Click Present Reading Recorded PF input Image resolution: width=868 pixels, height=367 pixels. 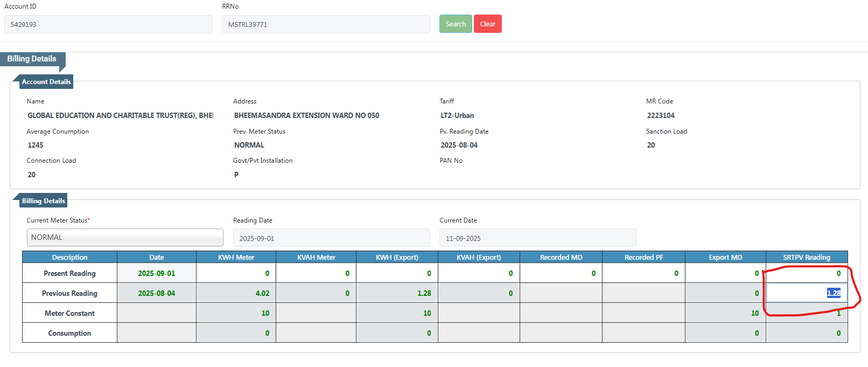pyautogui.click(x=643, y=273)
